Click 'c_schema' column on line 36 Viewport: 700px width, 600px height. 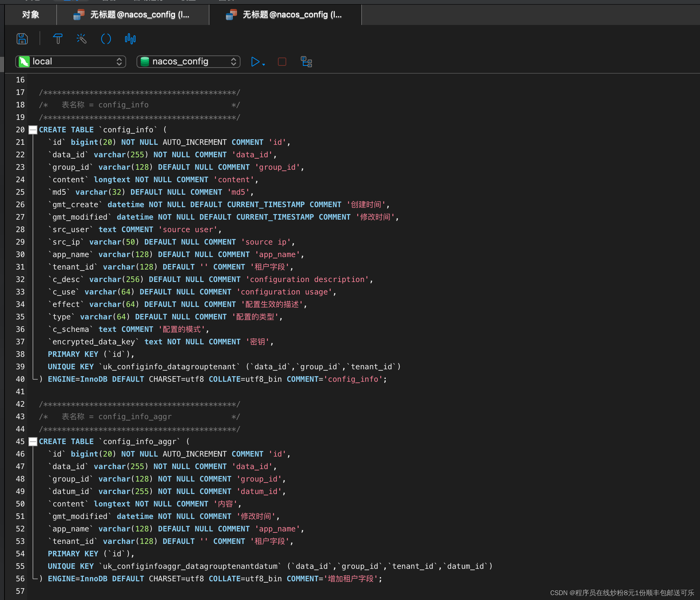[71, 329]
